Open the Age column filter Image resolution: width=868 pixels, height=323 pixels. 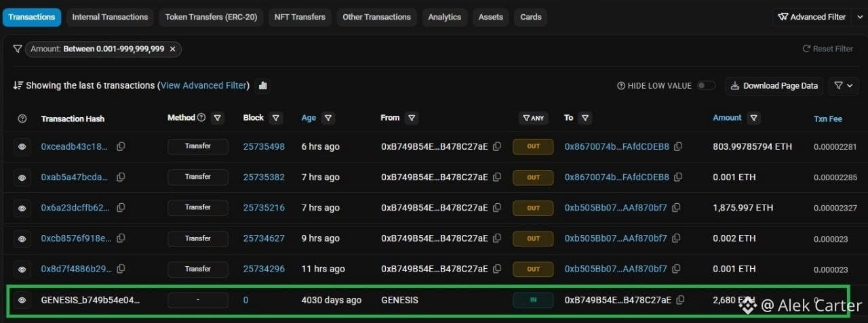click(328, 118)
